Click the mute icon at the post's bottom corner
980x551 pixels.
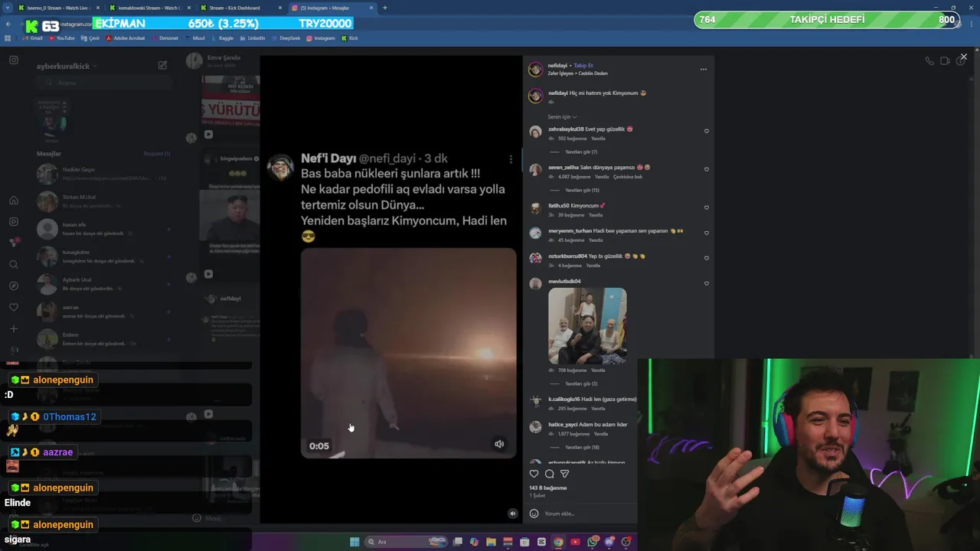point(513,514)
